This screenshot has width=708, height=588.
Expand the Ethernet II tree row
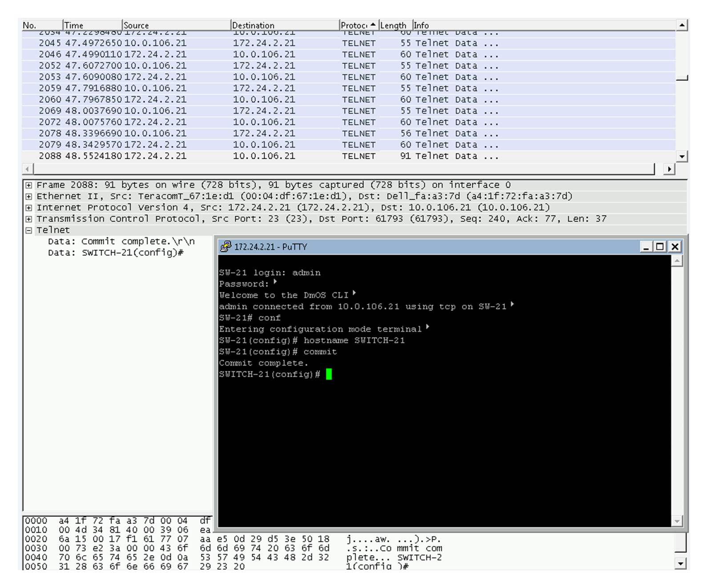[29, 196]
